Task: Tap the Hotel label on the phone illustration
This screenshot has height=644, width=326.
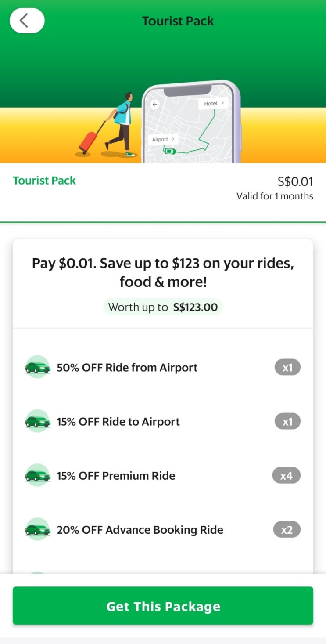Action: point(213,104)
